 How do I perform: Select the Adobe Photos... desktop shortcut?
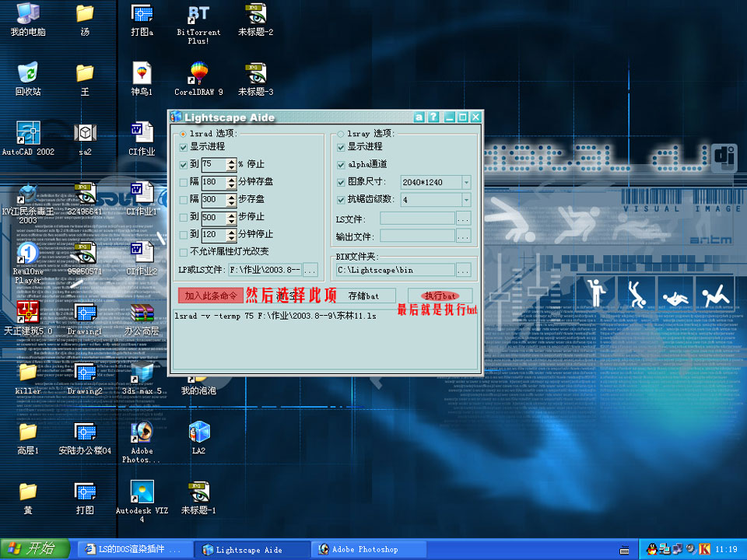coord(142,442)
